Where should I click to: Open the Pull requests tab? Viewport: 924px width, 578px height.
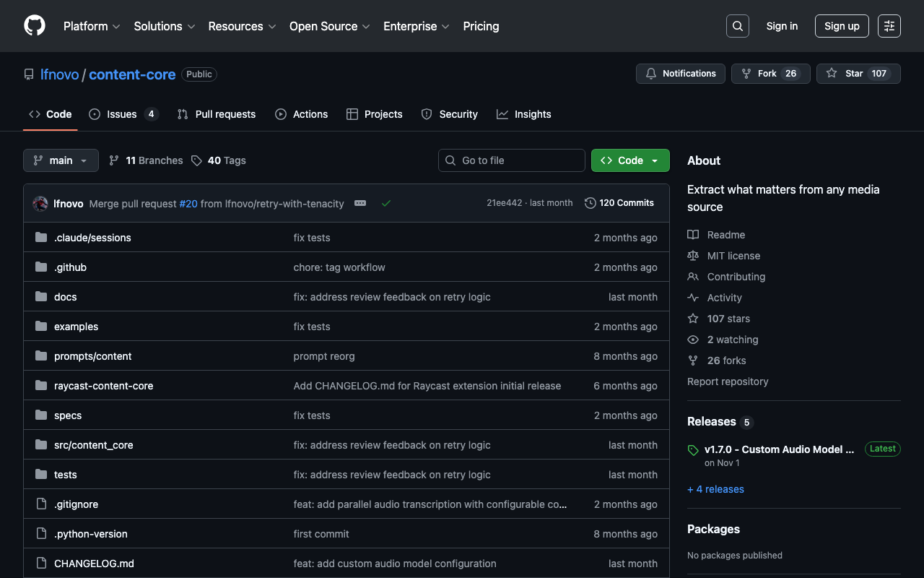point(217,114)
